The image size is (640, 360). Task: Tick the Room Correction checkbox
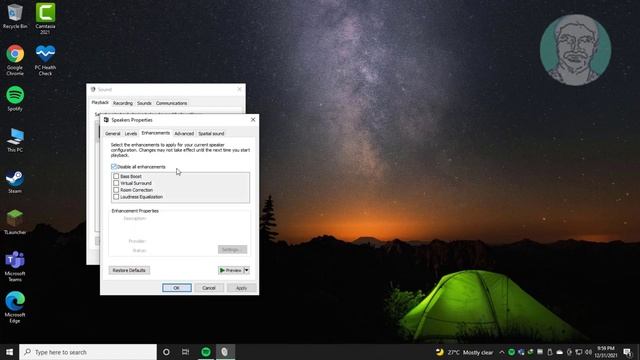[x=116, y=190]
